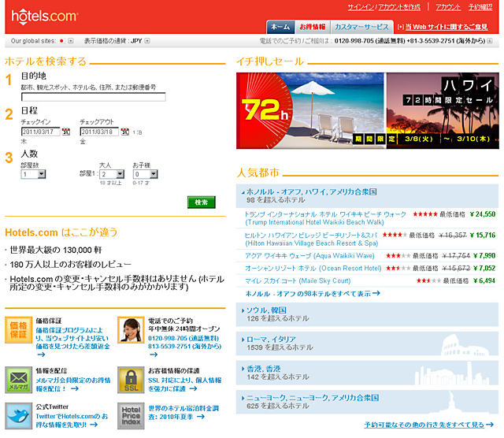
Task: Open the JPY currency dropdown
Action: click(147, 41)
